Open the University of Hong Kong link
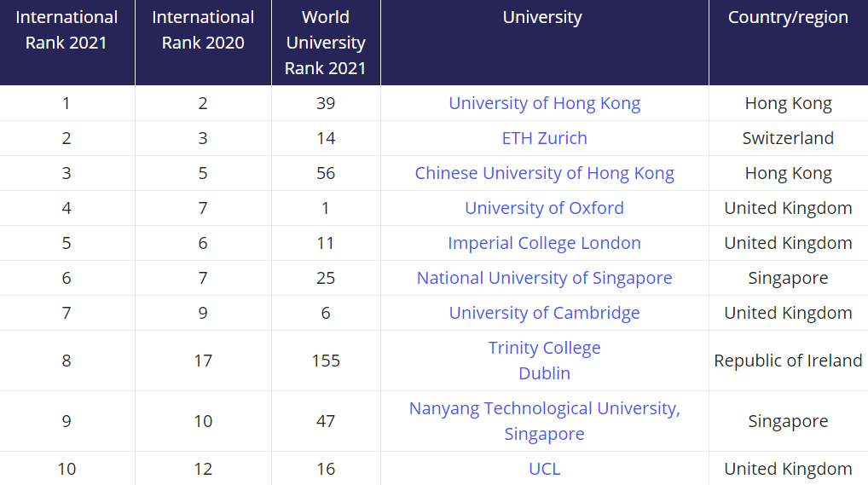This screenshot has height=485, width=868. tap(544, 103)
